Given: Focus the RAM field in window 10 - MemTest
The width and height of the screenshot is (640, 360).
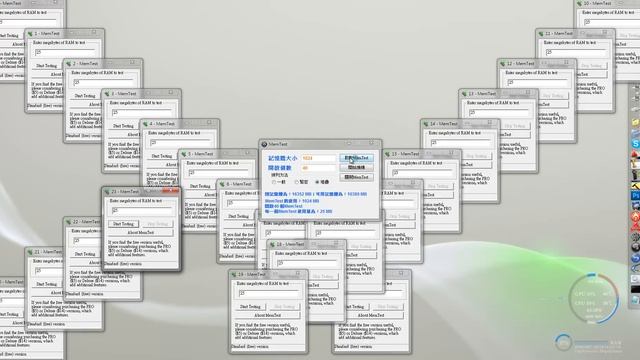Looking at the screenshot, I should click(x=612, y=22).
